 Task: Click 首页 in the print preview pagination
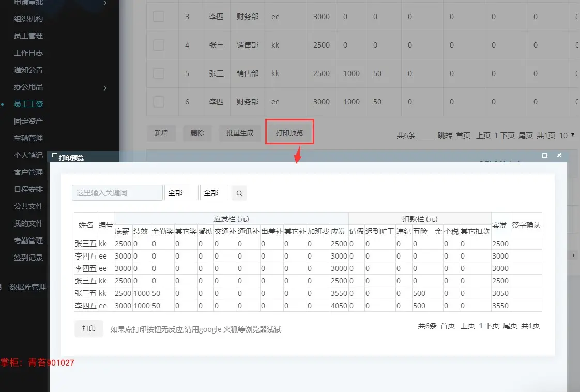[448, 326]
